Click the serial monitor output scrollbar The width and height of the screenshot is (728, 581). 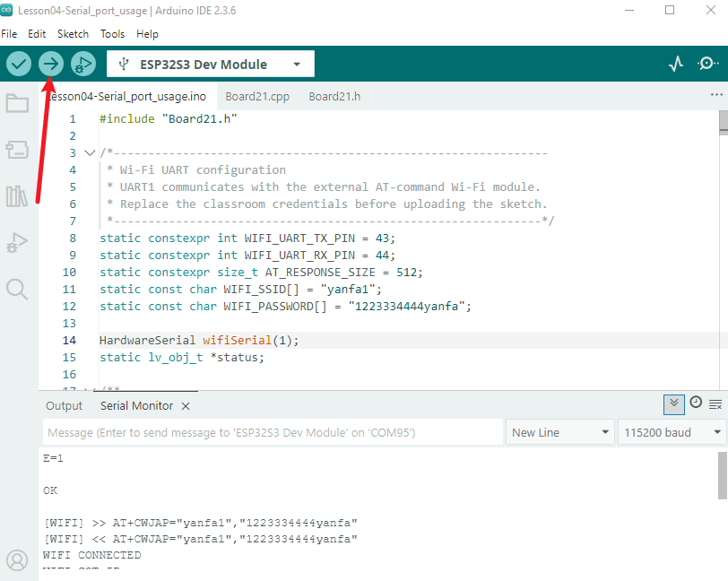tap(723, 475)
